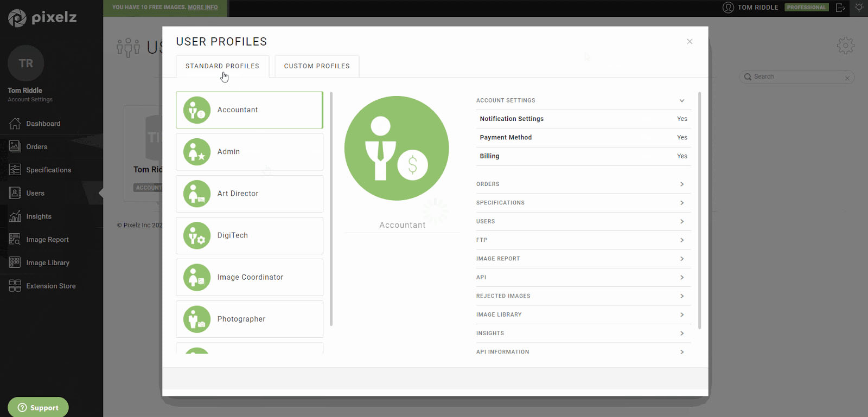Pick the Image Coordinator profile icon

point(197,277)
